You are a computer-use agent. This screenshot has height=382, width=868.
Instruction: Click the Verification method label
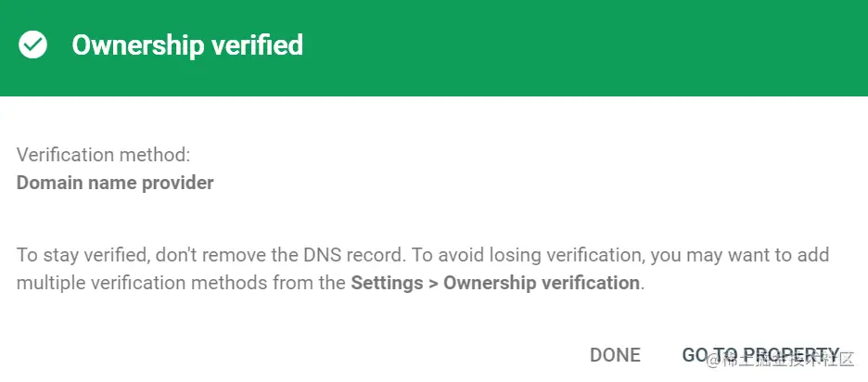(103, 155)
